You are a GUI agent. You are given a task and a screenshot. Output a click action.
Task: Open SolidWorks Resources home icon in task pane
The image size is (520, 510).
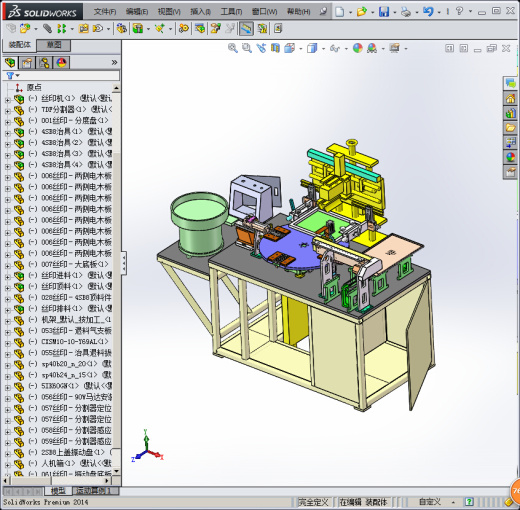pos(510,98)
